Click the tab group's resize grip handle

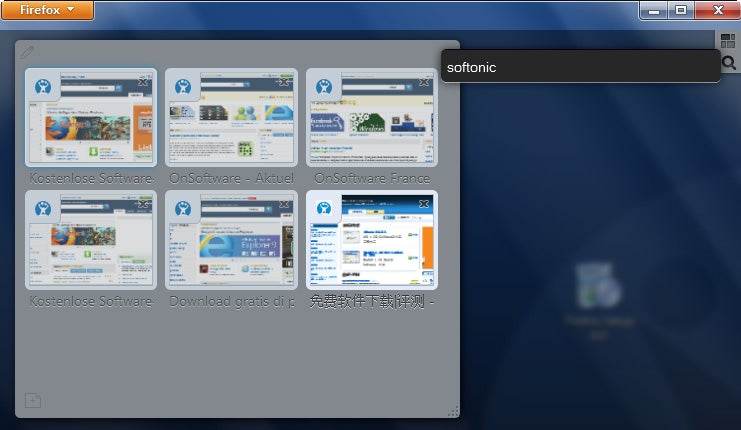coord(452,410)
